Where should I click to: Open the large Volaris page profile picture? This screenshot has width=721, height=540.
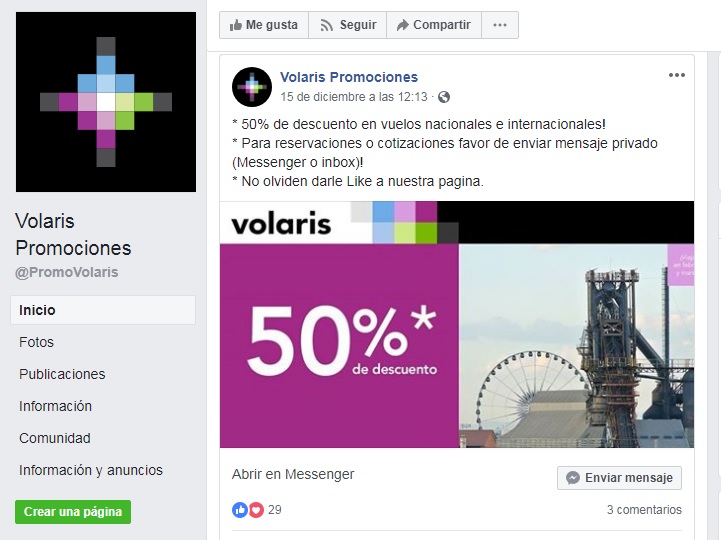(x=106, y=102)
